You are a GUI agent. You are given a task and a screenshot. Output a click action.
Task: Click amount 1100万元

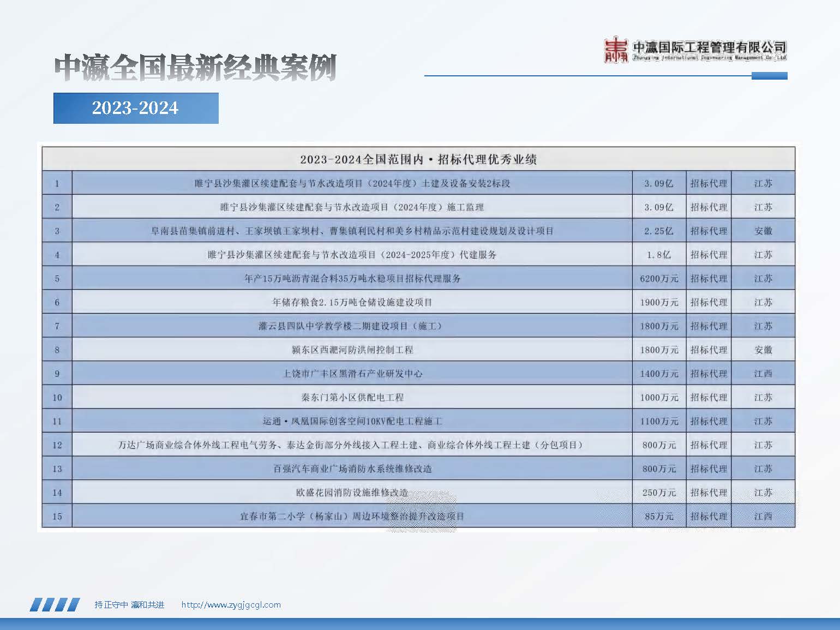[659, 421]
